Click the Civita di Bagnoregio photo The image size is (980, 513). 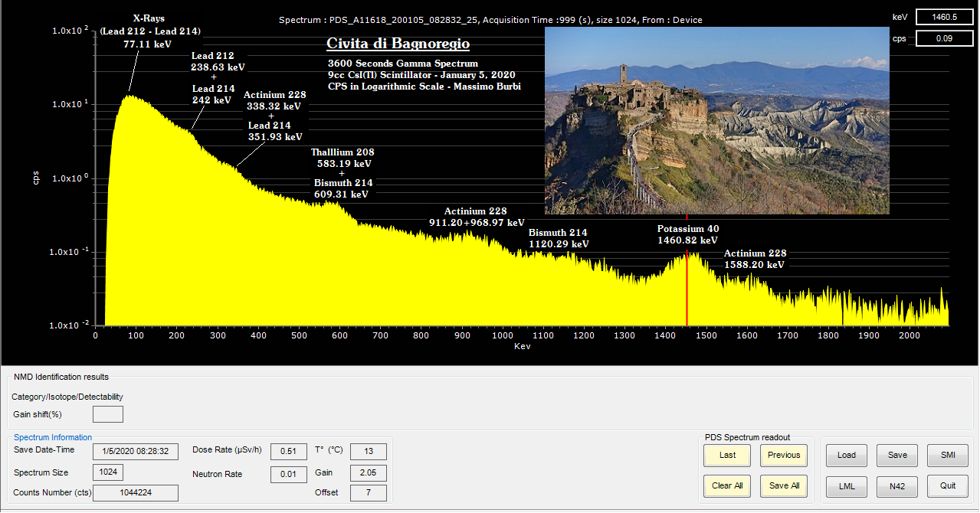coord(716,120)
